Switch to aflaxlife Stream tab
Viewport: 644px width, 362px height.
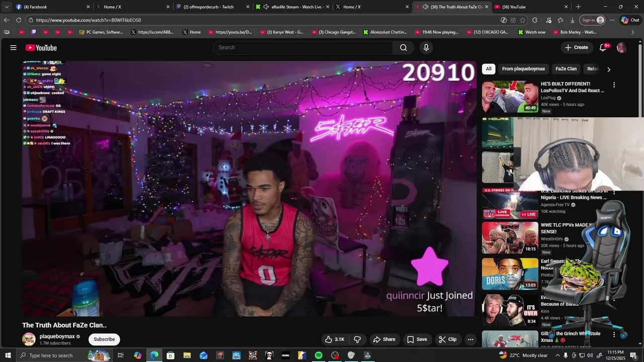[x=293, y=7]
